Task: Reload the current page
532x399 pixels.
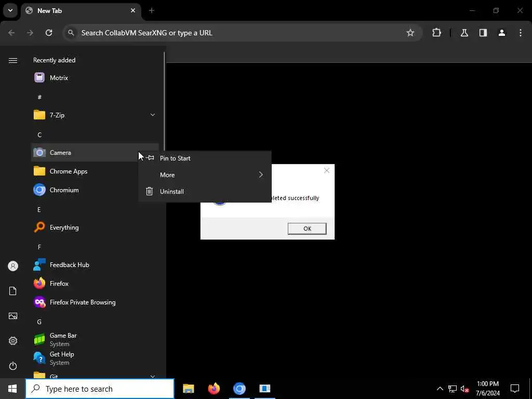Action: pyautogui.click(x=49, y=33)
